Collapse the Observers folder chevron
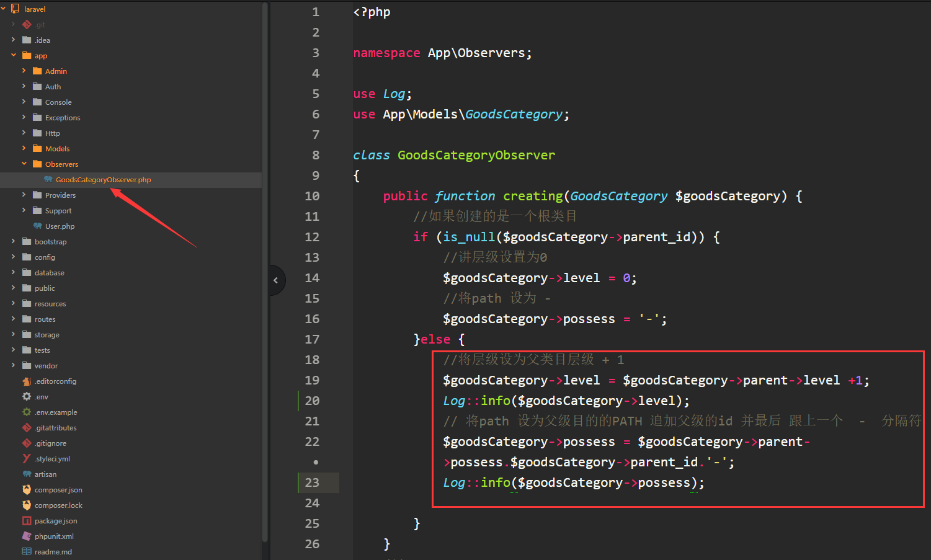This screenshot has width=931, height=560. (24, 164)
